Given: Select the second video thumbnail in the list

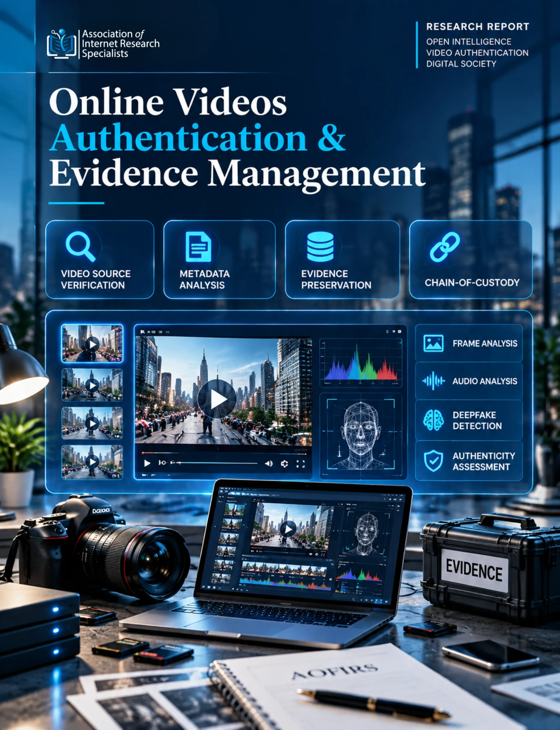Looking at the screenshot, I should (92, 385).
